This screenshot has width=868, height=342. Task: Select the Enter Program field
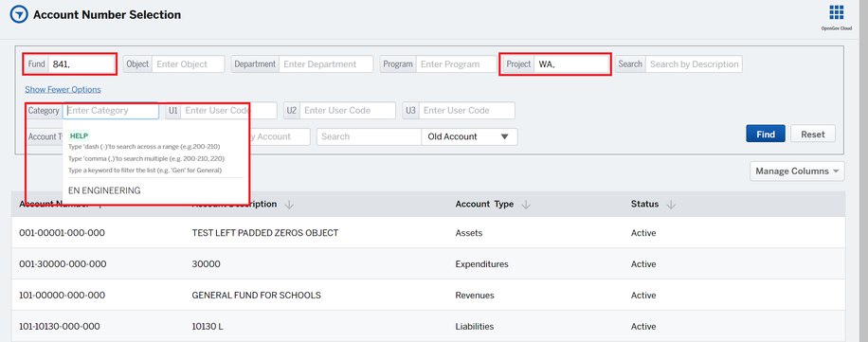456,64
